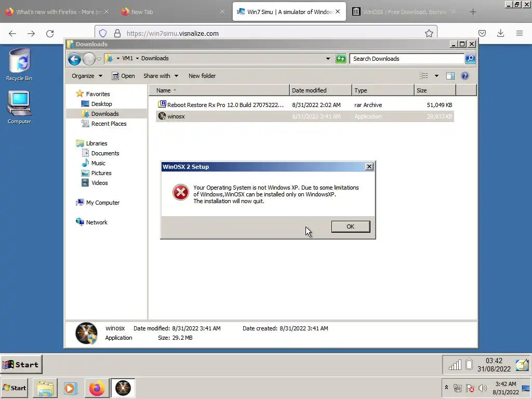532x399 pixels.
Task: Refresh the Downloads folder view
Action: 341,59
